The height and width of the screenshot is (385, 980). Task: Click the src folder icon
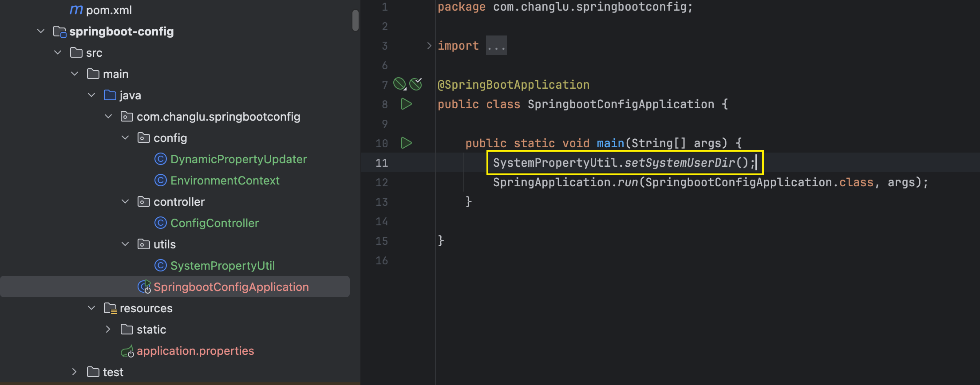coord(76,53)
